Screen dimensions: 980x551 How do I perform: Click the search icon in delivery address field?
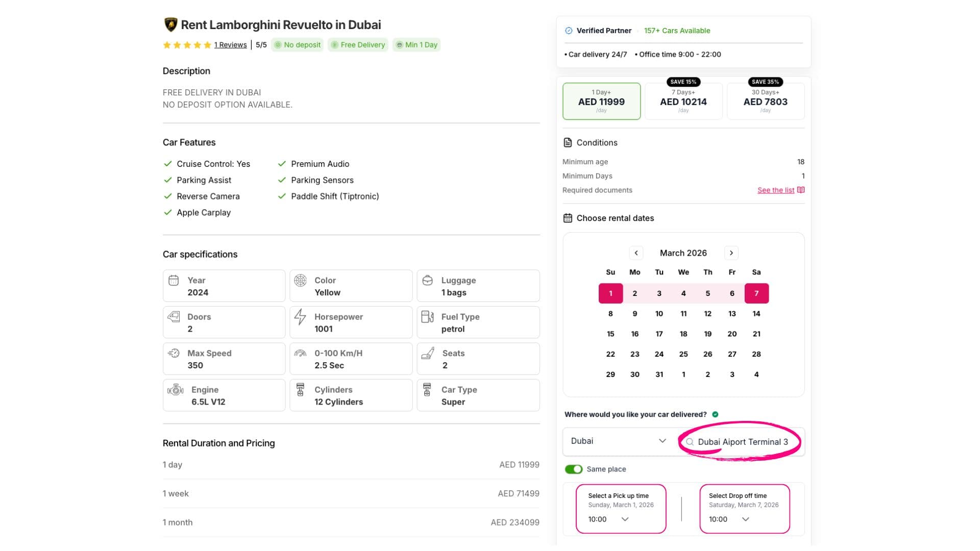690,442
